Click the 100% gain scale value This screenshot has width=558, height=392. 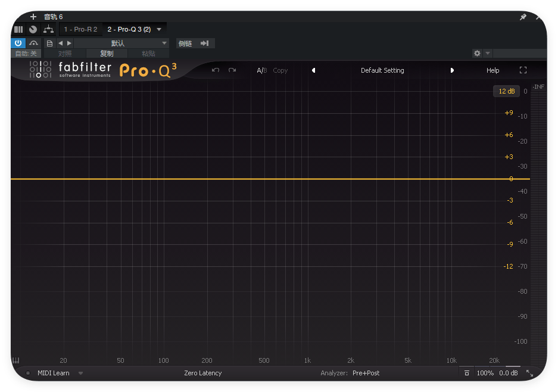pyautogui.click(x=485, y=373)
